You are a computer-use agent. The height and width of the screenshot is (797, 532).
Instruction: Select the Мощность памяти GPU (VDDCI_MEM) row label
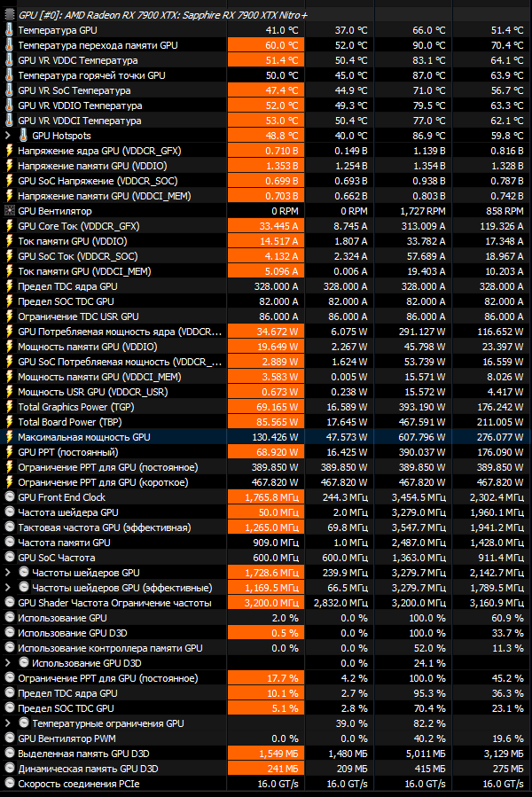click(x=99, y=377)
